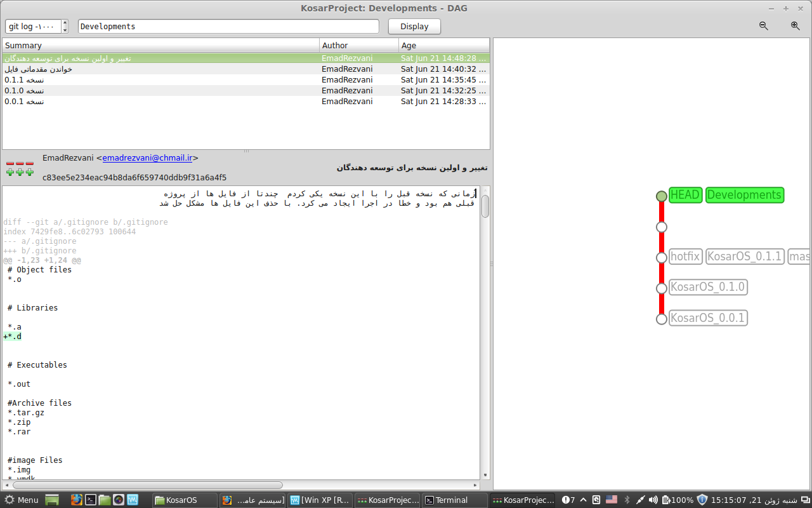Click the Bluetooth tray icon
The width and height of the screenshot is (812, 508).
627,500
